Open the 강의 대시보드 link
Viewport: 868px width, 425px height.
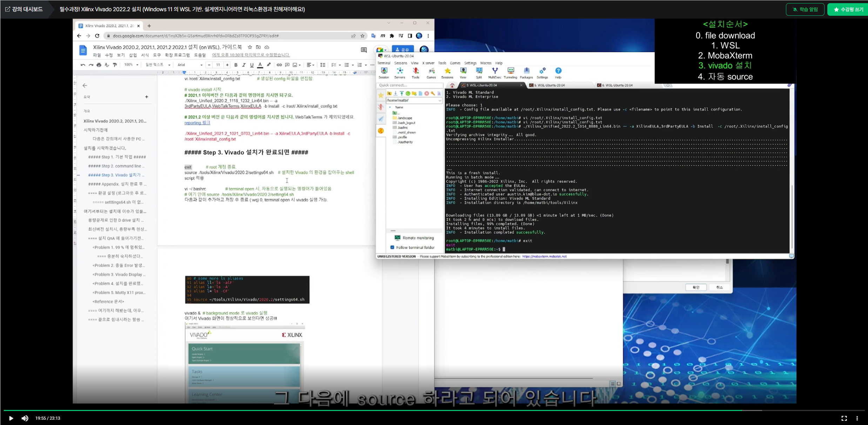[24, 9]
